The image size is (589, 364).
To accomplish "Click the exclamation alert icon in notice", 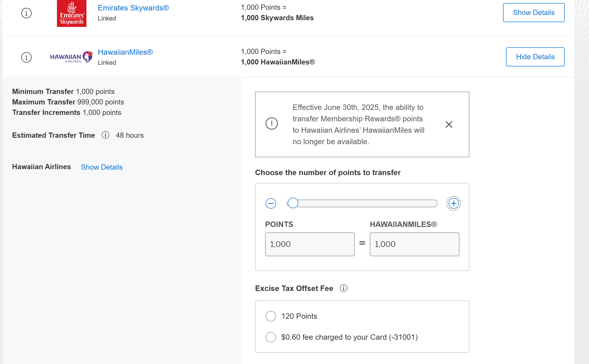I will pyautogui.click(x=272, y=123).
